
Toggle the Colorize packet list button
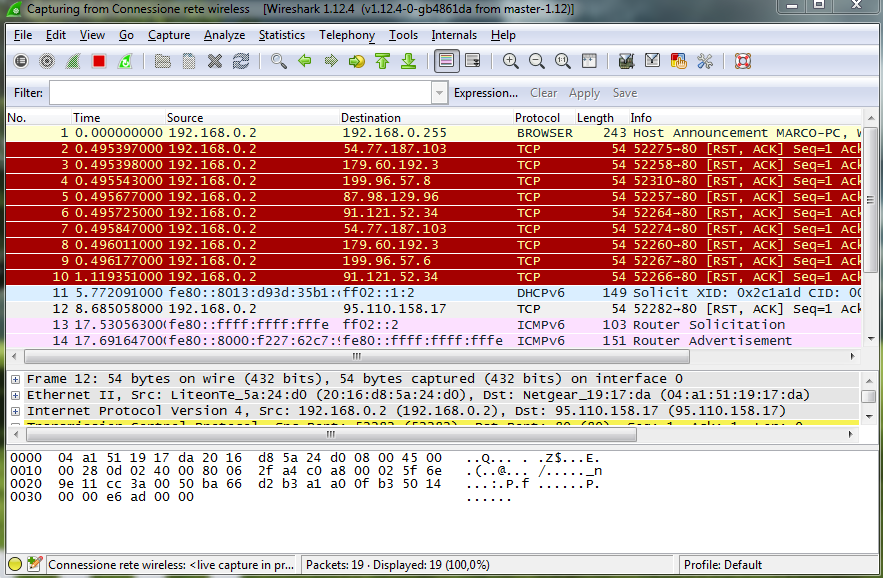(x=446, y=61)
